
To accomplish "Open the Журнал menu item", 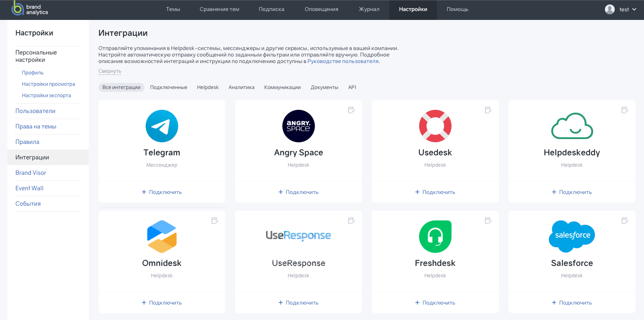I will pyautogui.click(x=369, y=9).
